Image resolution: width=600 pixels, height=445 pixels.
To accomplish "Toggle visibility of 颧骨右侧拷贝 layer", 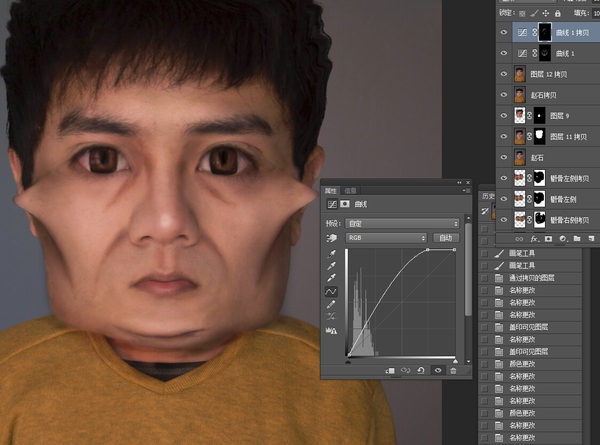I will point(504,220).
